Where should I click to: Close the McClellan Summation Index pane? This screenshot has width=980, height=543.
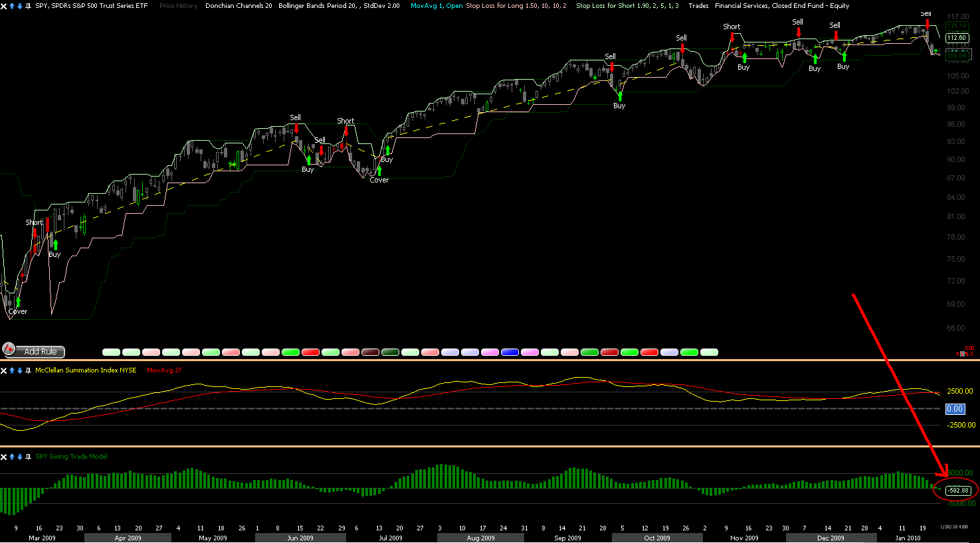4,370
